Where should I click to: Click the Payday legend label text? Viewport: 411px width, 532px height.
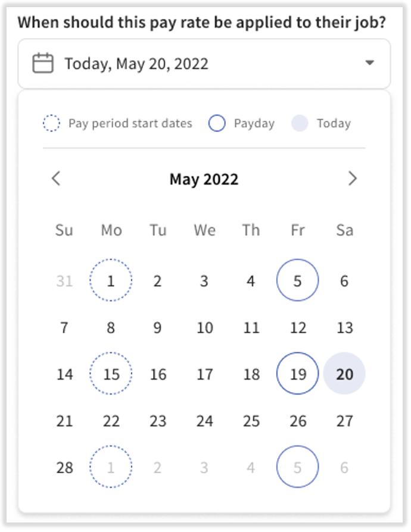pos(253,123)
